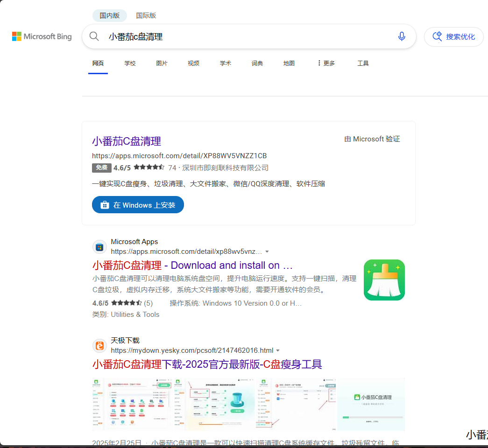Select the 图片 search tab
488x448 pixels.
[x=162, y=63]
